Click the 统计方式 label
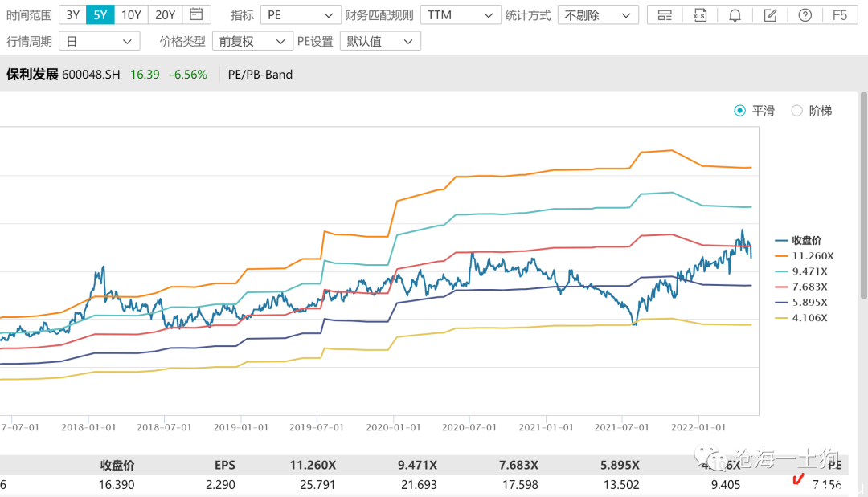The width and height of the screenshot is (868, 497). 528,15
